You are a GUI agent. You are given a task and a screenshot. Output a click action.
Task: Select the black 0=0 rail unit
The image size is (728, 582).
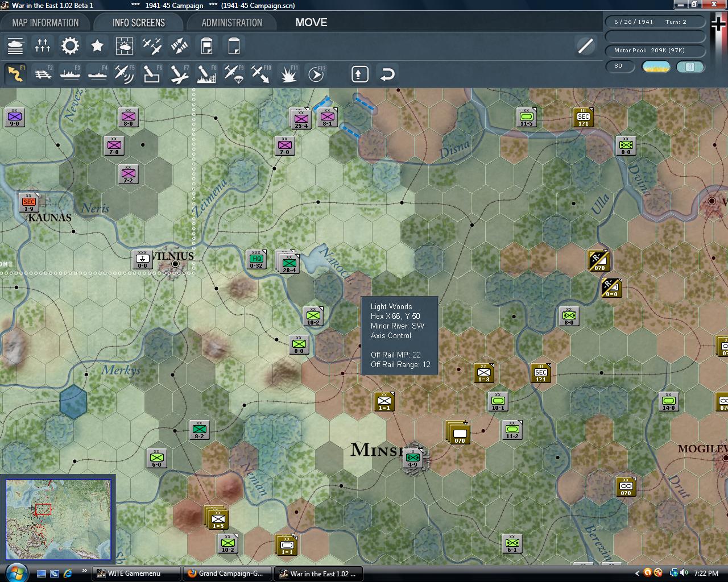point(612,288)
